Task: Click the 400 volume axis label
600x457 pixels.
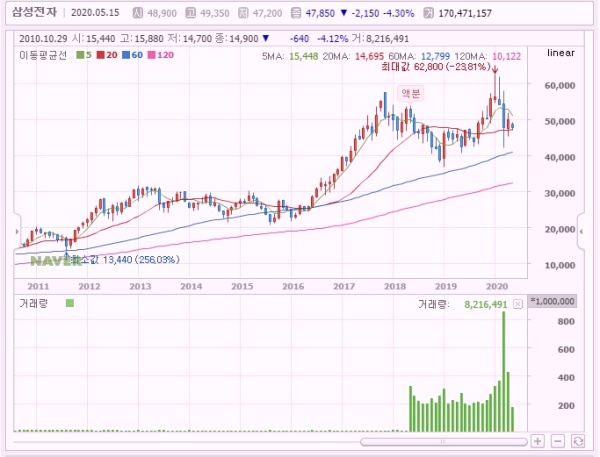Action: 566,377
